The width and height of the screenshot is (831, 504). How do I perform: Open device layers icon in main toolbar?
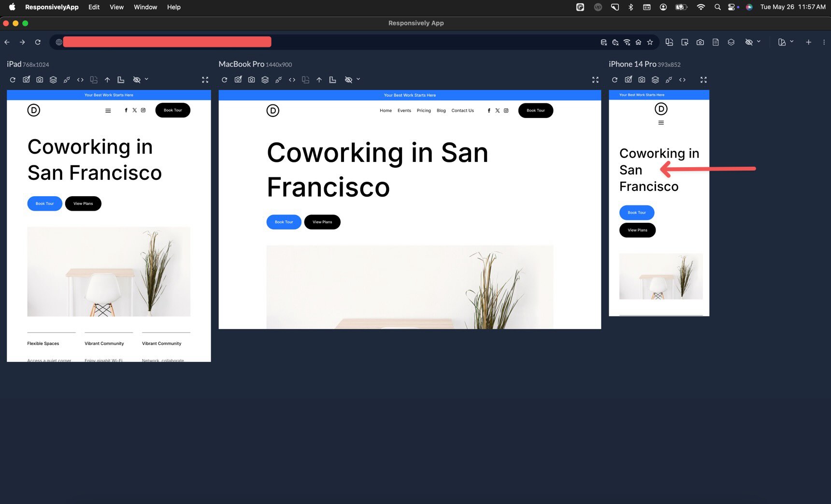click(x=731, y=42)
